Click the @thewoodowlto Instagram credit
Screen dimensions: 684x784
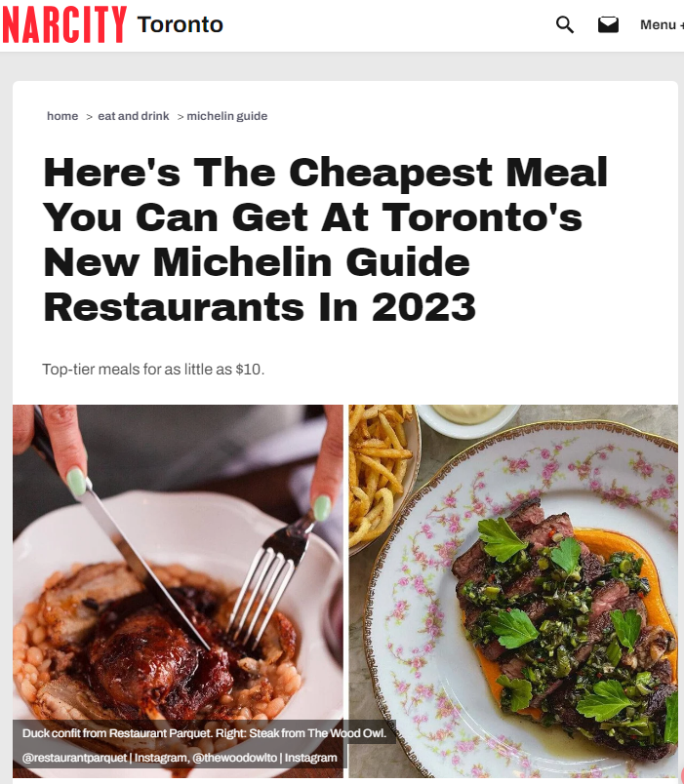coord(235,758)
